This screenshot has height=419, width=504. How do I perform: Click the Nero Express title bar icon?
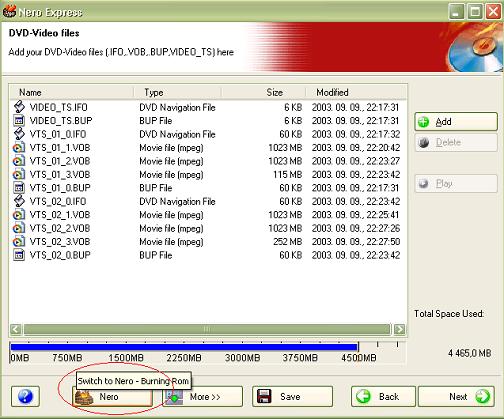coord(9,11)
